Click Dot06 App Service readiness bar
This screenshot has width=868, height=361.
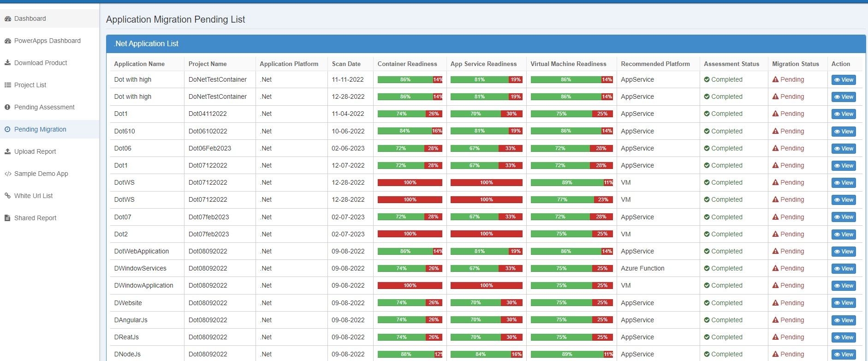[486, 149]
